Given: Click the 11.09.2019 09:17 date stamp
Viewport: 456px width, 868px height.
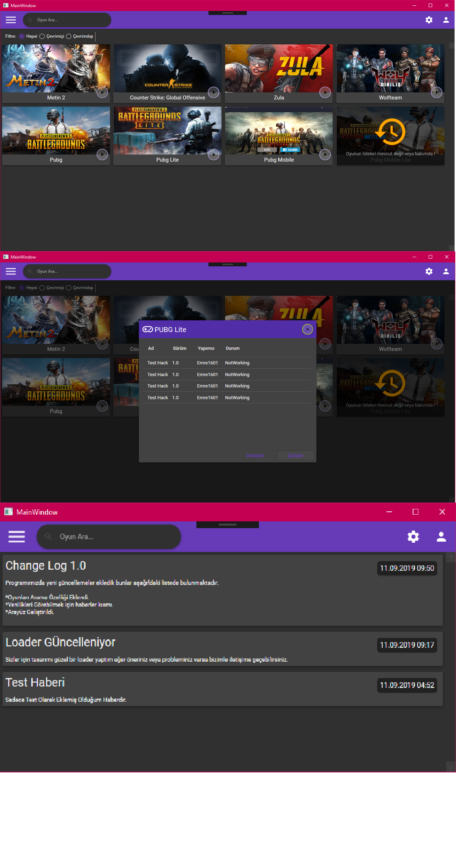Looking at the screenshot, I should tap(407, 645).
